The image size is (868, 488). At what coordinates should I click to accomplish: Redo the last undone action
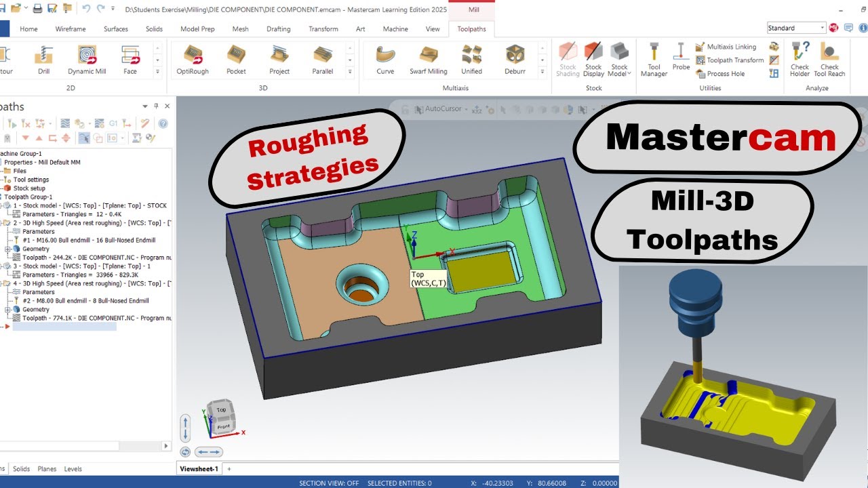click(101, 9)
